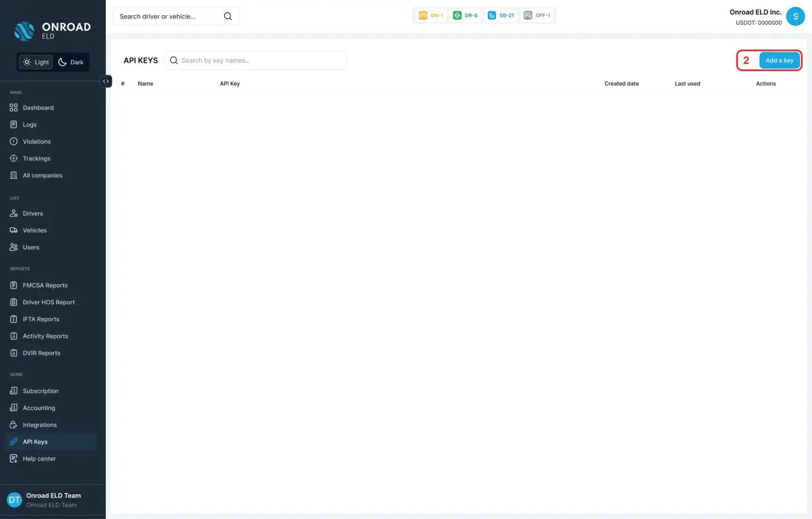Click the Integrations cloud icon

[x=14, y=425]
